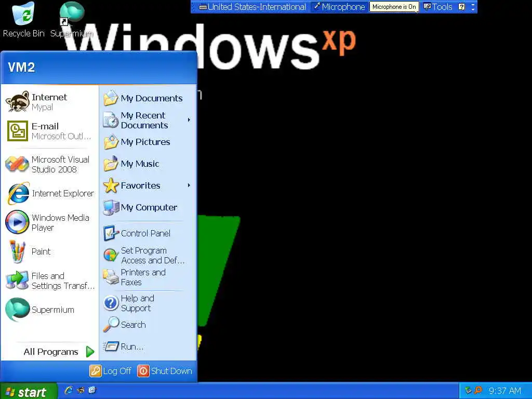
Task: Toggle Microphone on language bar
Action: pyautogui.click(x=339, y=7)
